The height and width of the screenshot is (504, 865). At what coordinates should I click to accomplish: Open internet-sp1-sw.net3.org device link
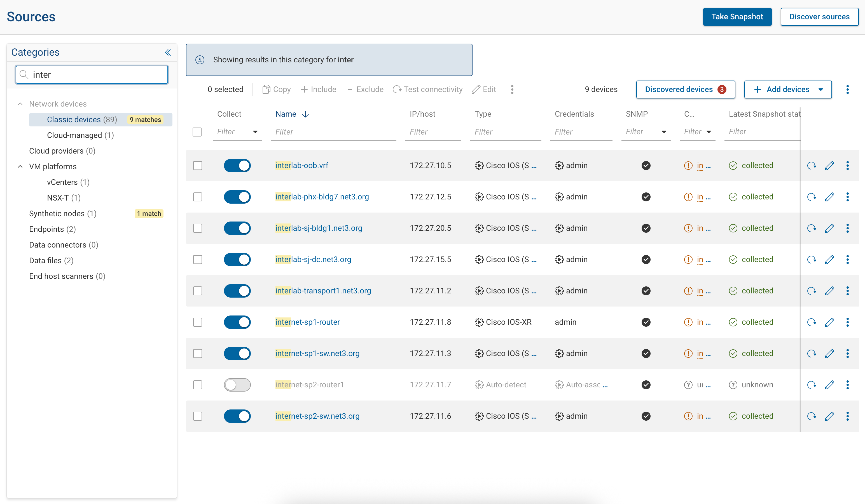(x=317, y=354)
